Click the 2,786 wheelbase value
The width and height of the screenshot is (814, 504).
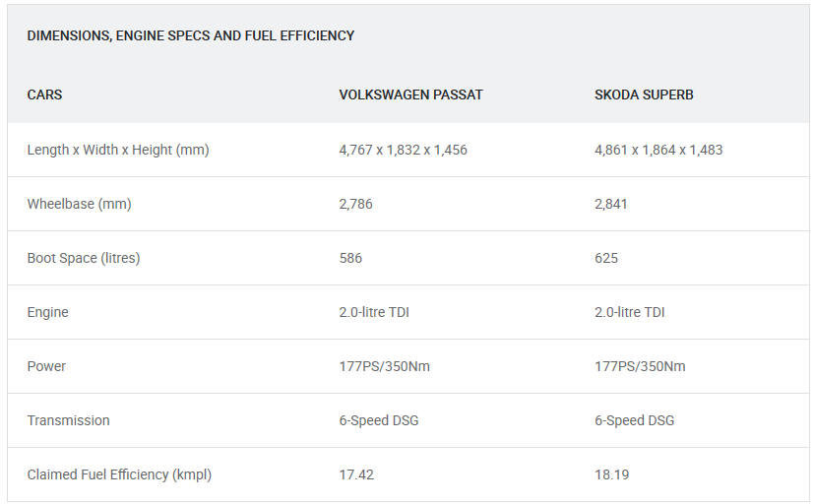[x=355, y=204]
